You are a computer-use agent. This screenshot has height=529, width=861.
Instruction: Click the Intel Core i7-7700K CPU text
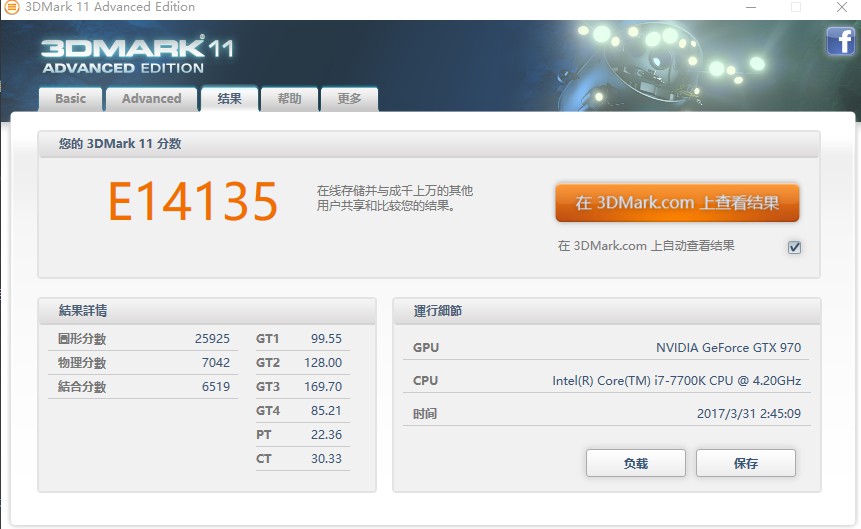click(676, 381)
